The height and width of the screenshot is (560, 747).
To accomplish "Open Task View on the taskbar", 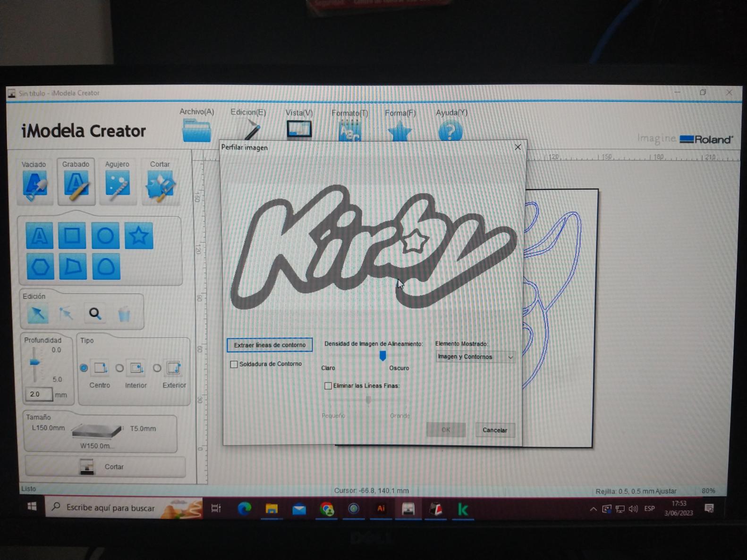I will pyautogui.click(x=216, y=508).
